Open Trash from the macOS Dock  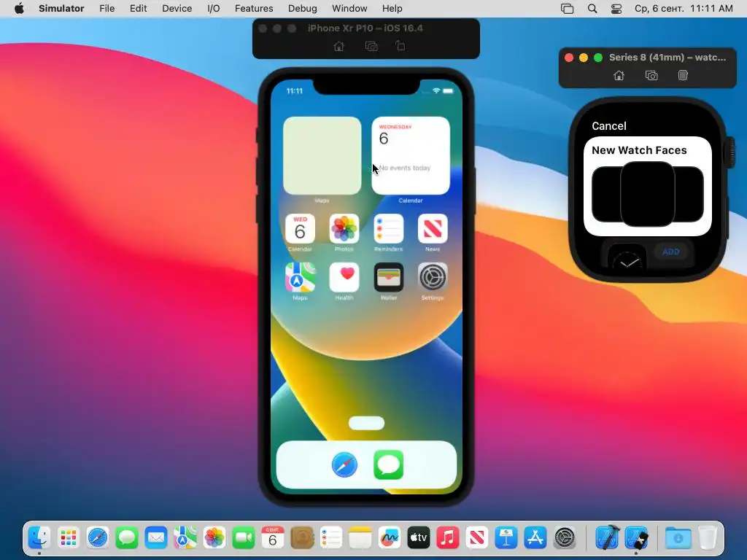pos(708,538)
